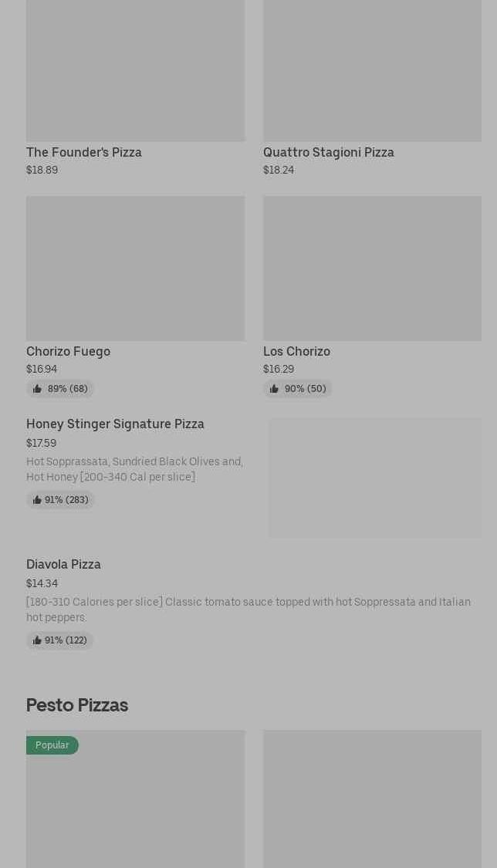The width and height of the screenshot is (497, 868).
Task: Click the Hot Soppressata description text
Action: (134, 469)
